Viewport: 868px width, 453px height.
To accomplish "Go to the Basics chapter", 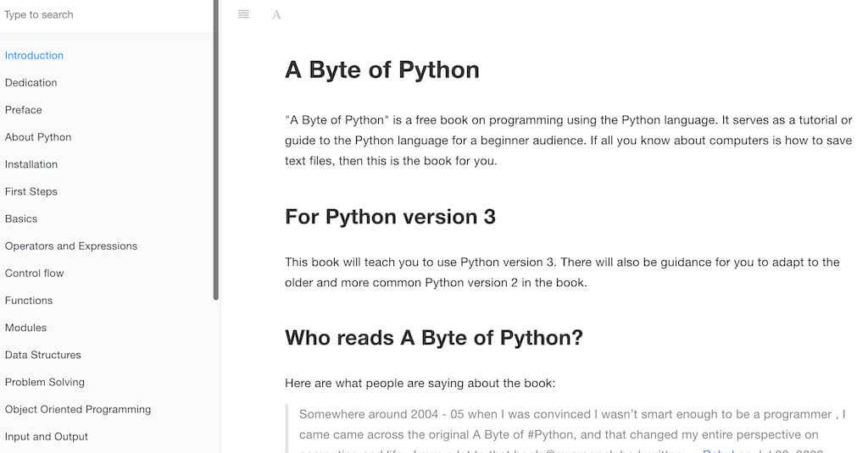I will point(21,218).
